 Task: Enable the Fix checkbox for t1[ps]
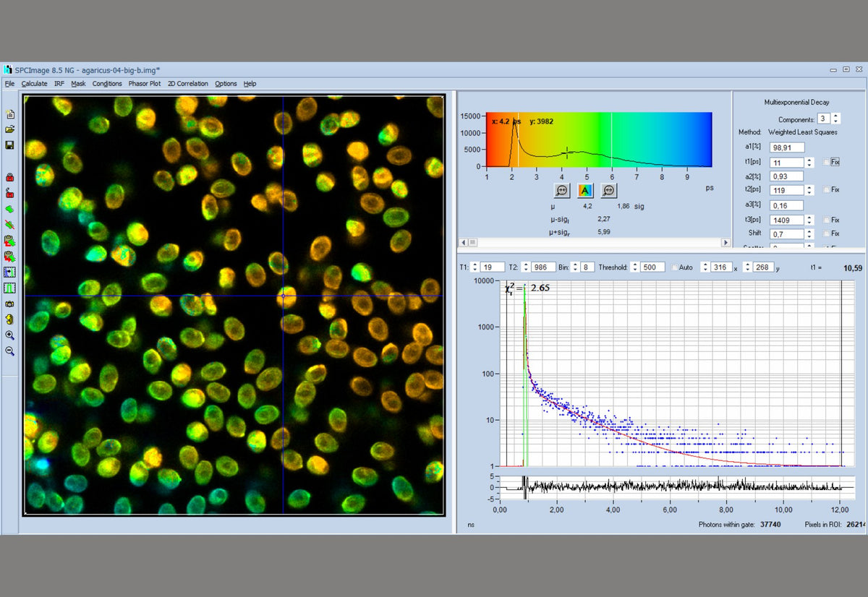tap(827, 162)
